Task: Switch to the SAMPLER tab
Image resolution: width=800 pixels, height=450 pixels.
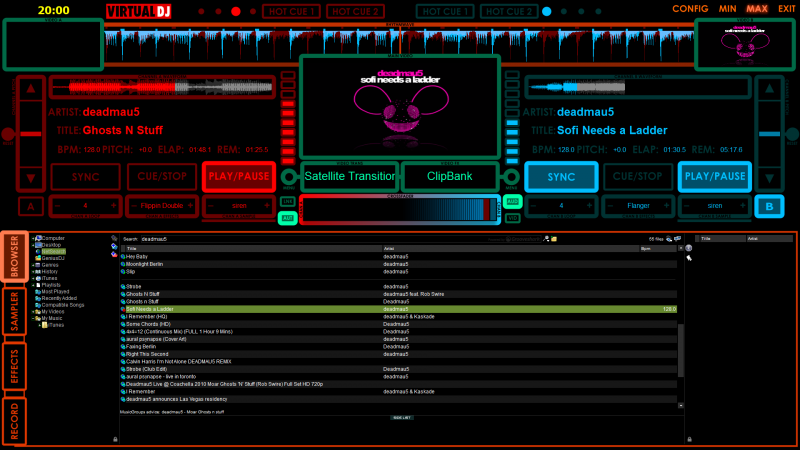Action: click(x=14, y=312)
